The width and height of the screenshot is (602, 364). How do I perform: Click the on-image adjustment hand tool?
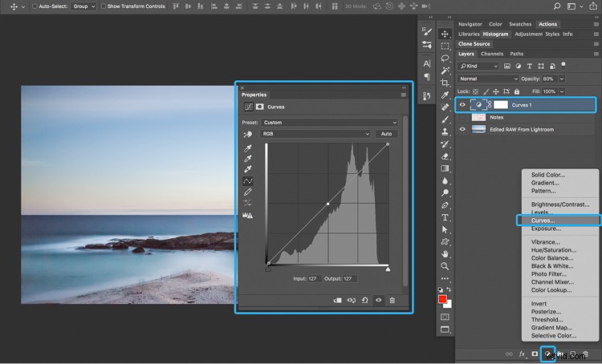pyautogui.click(x=248, y=134)
